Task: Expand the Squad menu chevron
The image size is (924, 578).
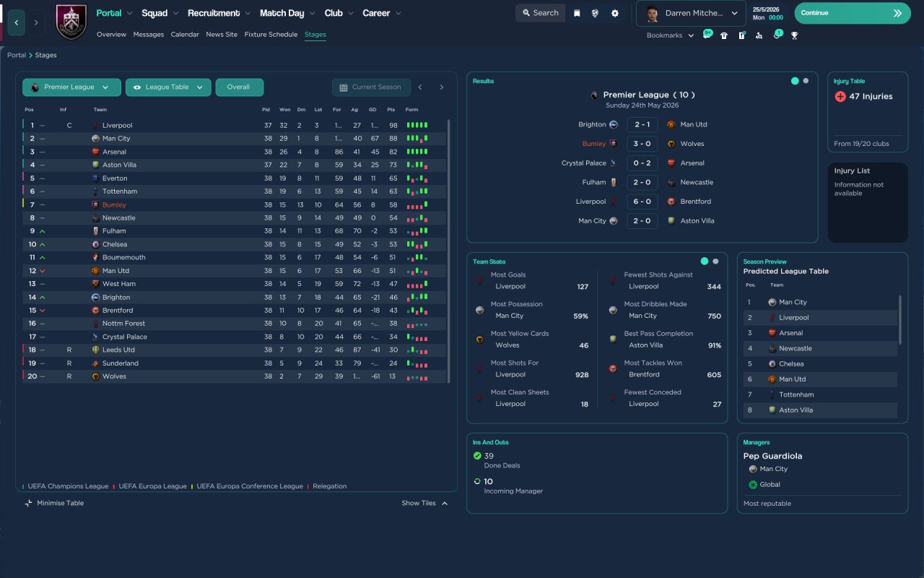Action: pyautogui.click(x=175, y=14)
